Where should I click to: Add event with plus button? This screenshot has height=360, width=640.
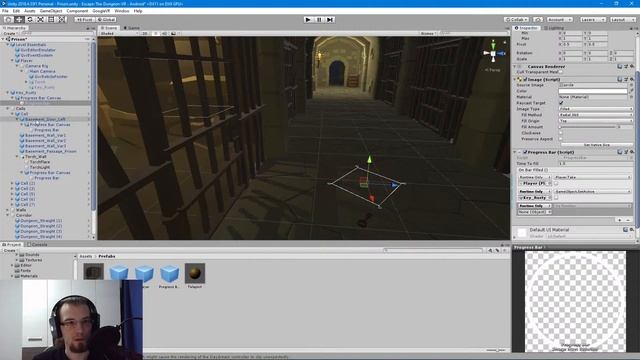(620, 220)
